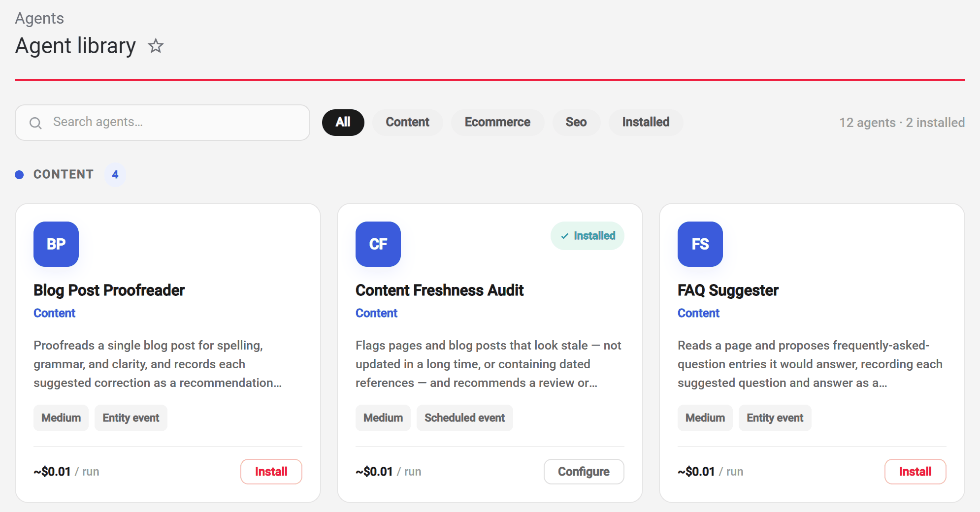Select the All filter tab
This screenshot has width=980, height=512.
coord(343,122)
